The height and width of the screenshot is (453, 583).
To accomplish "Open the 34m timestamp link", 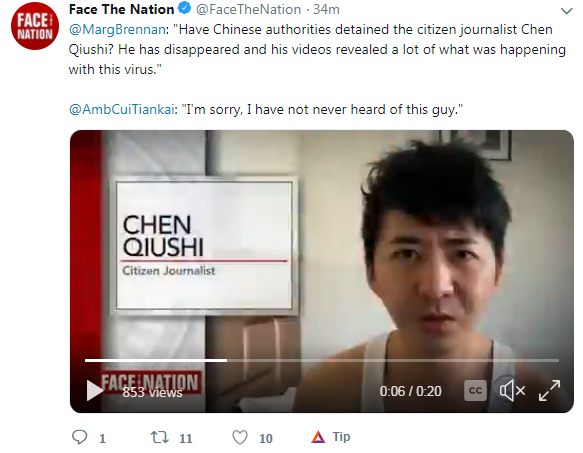I will 326,9.
